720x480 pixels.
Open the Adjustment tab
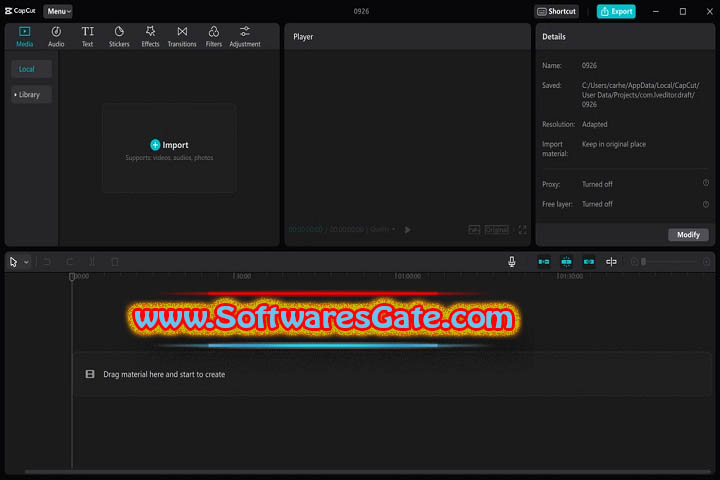pos(245,36)
